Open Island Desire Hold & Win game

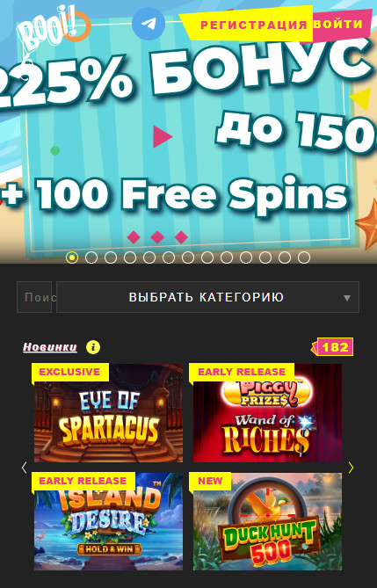[108, 521]
